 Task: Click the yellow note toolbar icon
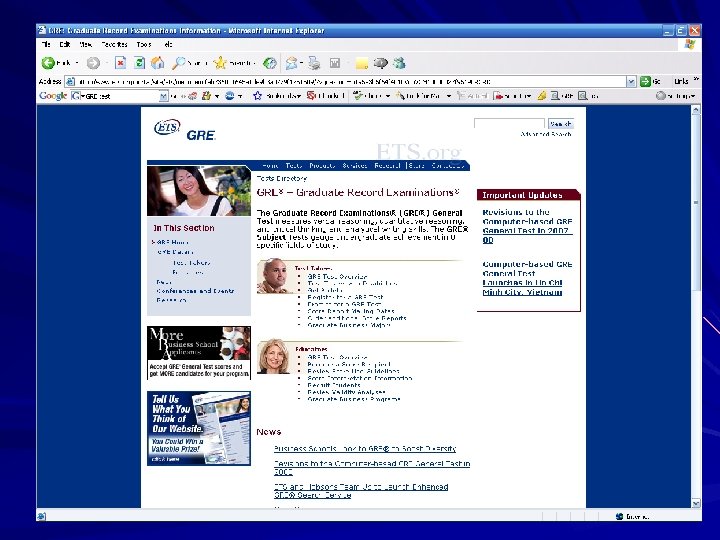tap(362, 63)
